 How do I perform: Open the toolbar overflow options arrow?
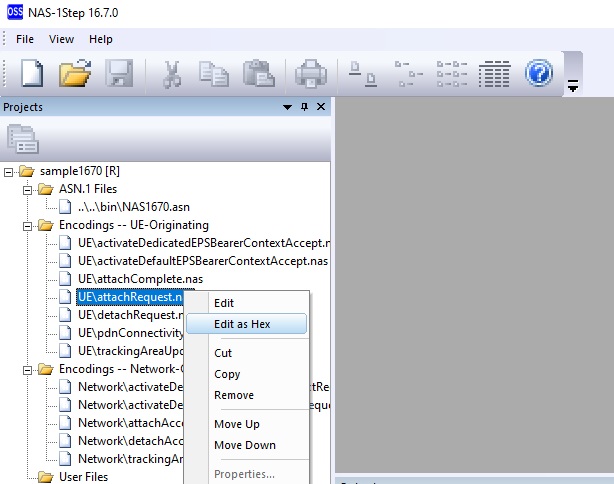[573, 85]
